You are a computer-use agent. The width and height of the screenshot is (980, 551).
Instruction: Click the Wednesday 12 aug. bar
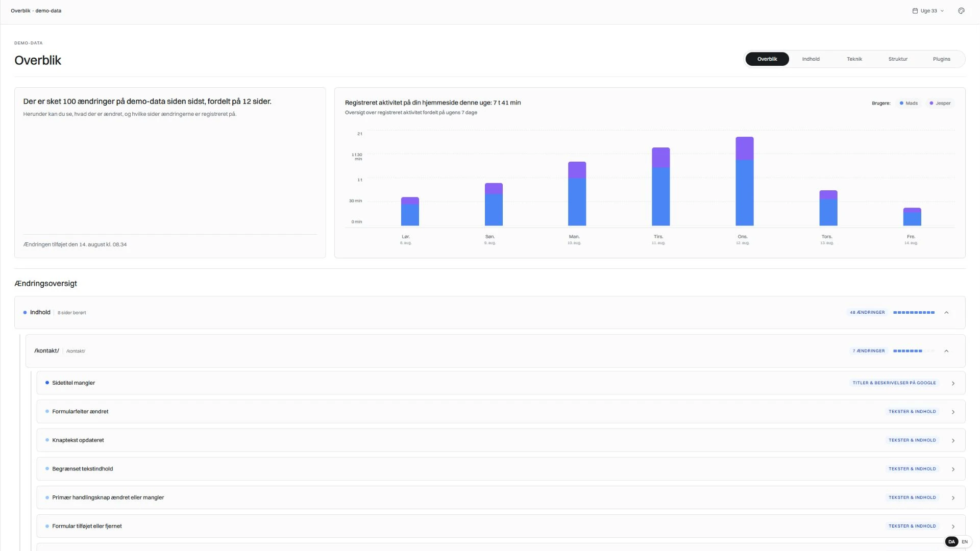click(x=744, y=181)
